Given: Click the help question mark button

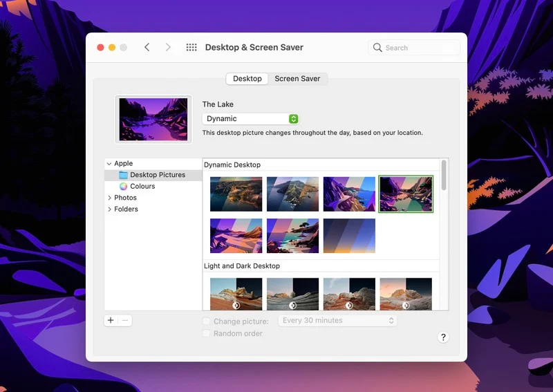Looking at the screenshot, I should pos(443,337).
